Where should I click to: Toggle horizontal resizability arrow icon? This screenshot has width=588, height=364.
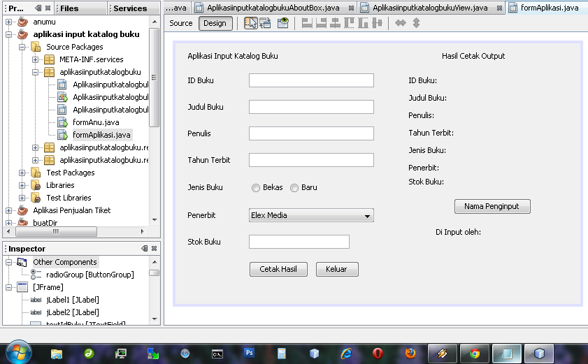coord(401,23)
